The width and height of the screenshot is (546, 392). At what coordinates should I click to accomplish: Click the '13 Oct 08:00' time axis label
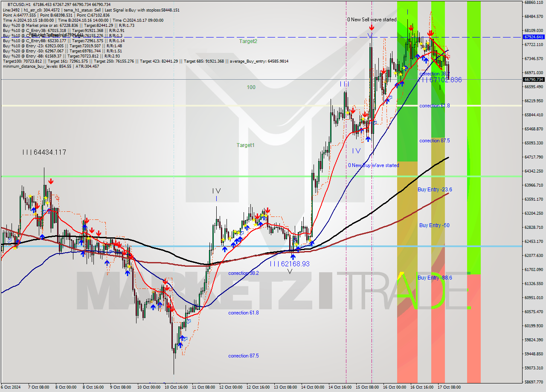(x=285, y=387)
